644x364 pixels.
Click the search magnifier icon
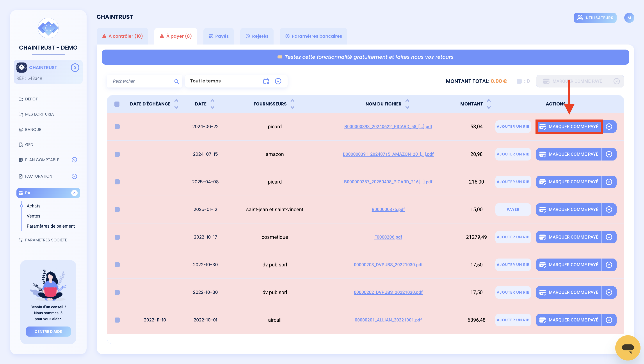tap(176, 81)
